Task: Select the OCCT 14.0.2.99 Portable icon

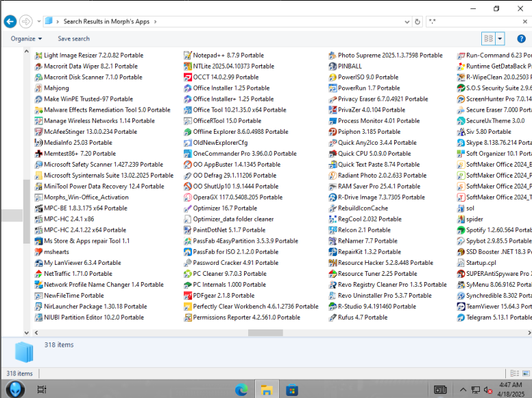Action: [188, 77]
